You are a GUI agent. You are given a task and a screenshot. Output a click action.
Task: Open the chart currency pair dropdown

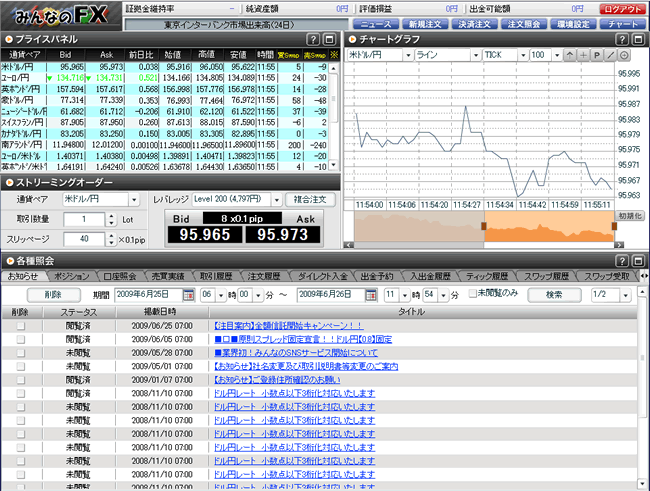click(408, 55)
